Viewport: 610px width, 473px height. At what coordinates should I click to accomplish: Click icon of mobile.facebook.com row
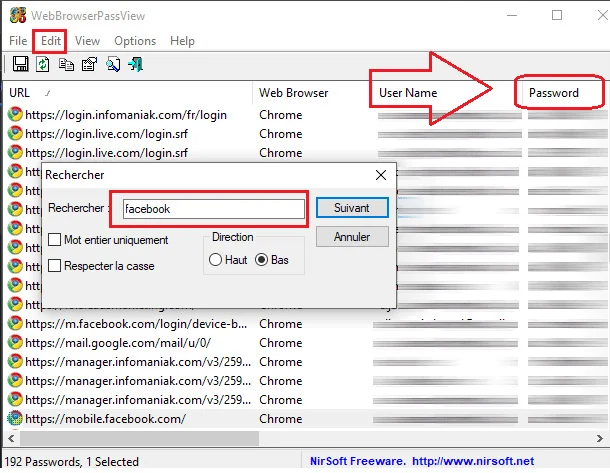pyautogui.click(x=15, y=418)
